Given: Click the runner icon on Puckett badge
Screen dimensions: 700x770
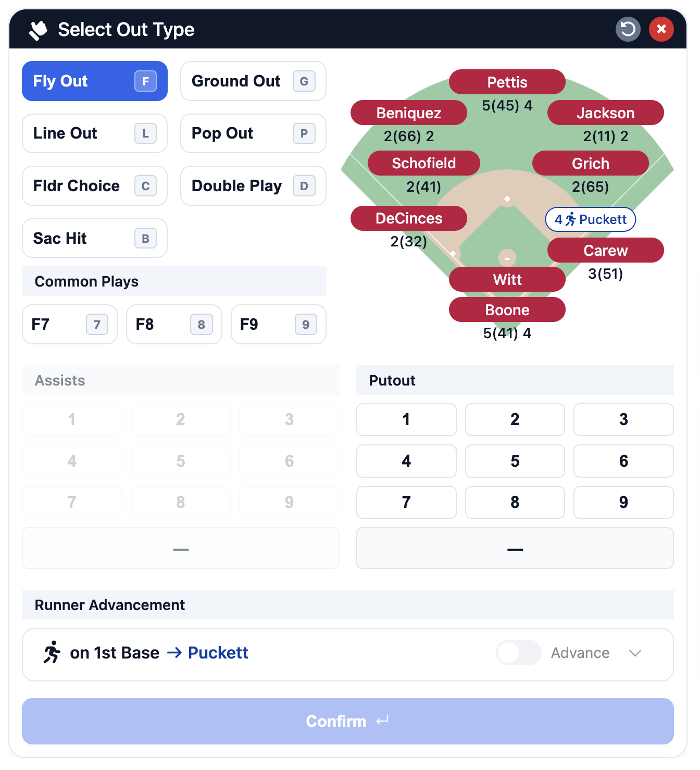Looking at the screenshot, I should [571, 219].
